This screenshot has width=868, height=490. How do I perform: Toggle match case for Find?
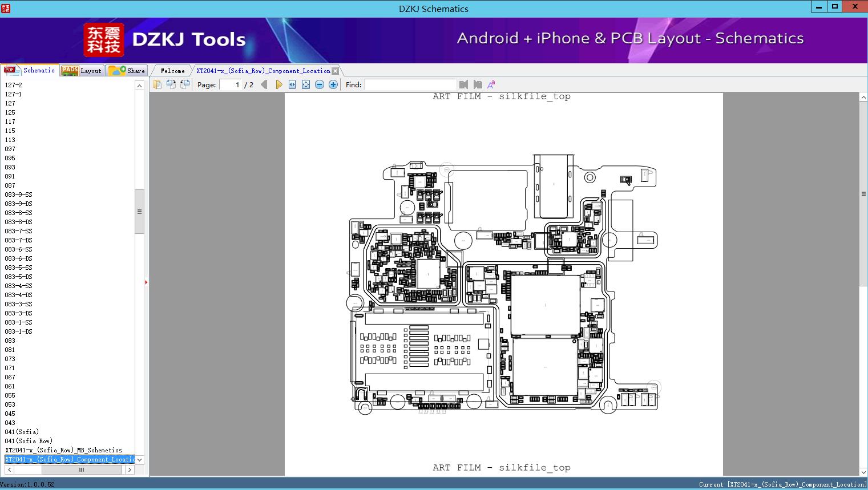coord(491,84)
